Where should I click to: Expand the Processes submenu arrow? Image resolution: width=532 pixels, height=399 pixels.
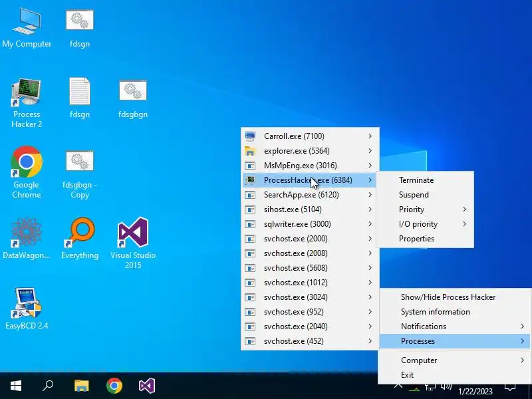pos(523,341)
